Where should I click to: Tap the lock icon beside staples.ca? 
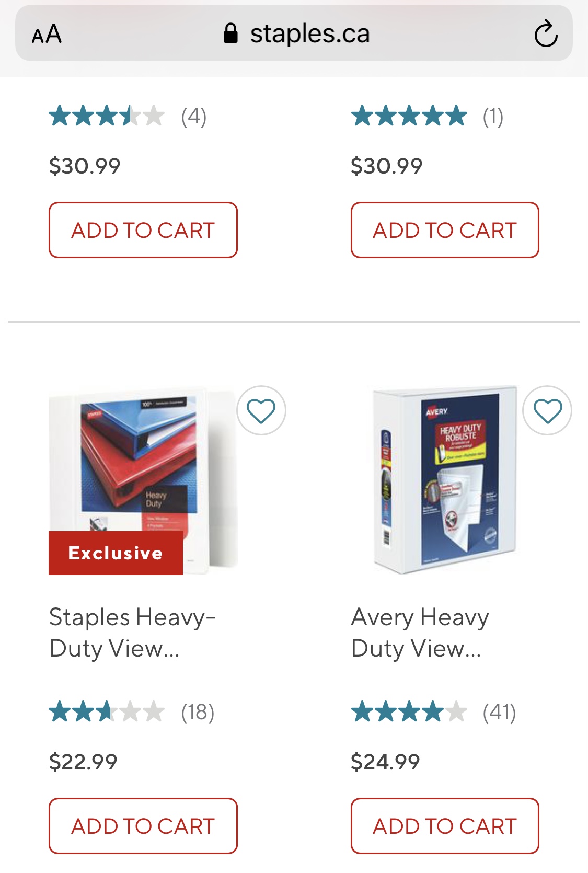tap(230, 33)
